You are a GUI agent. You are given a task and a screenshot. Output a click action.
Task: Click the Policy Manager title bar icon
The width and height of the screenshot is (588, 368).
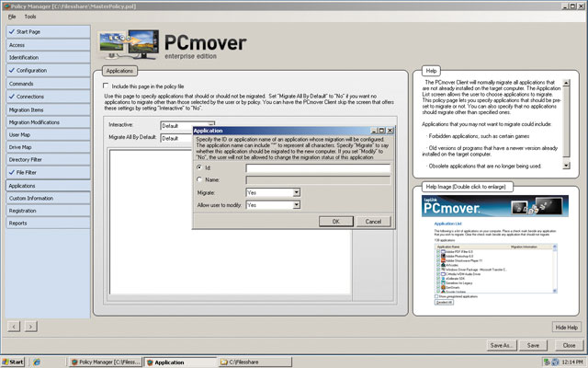point(6,6)
